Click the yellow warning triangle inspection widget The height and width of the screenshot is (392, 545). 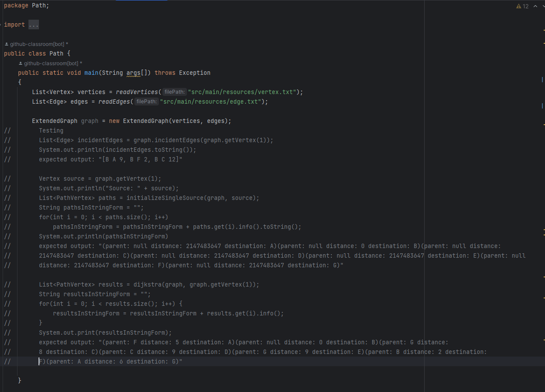coord(519,6)
